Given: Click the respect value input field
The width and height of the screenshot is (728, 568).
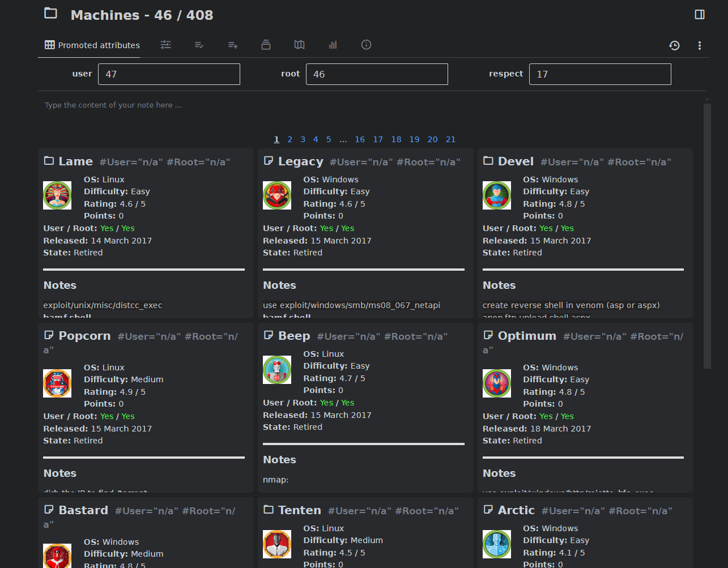Looking at the screenshot, I should pos(599,74).
